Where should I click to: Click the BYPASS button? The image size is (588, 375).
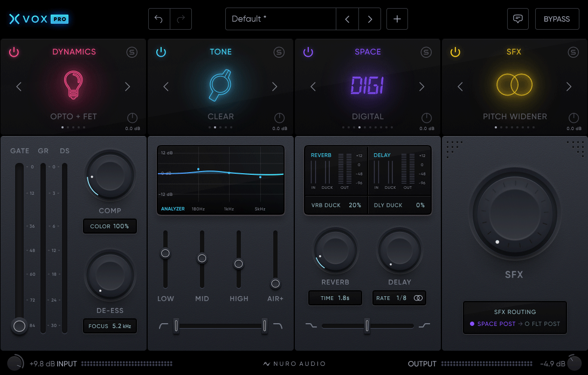coord(557,19)
